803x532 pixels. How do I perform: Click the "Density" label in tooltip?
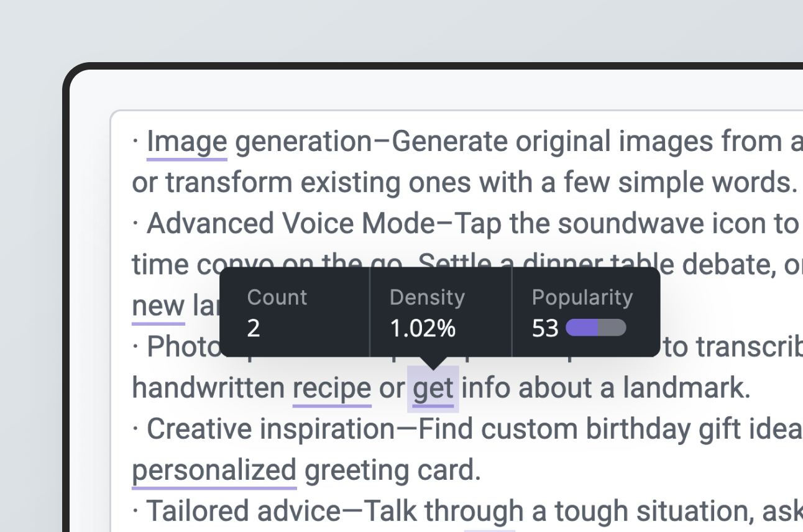click(x=427, y=297)
